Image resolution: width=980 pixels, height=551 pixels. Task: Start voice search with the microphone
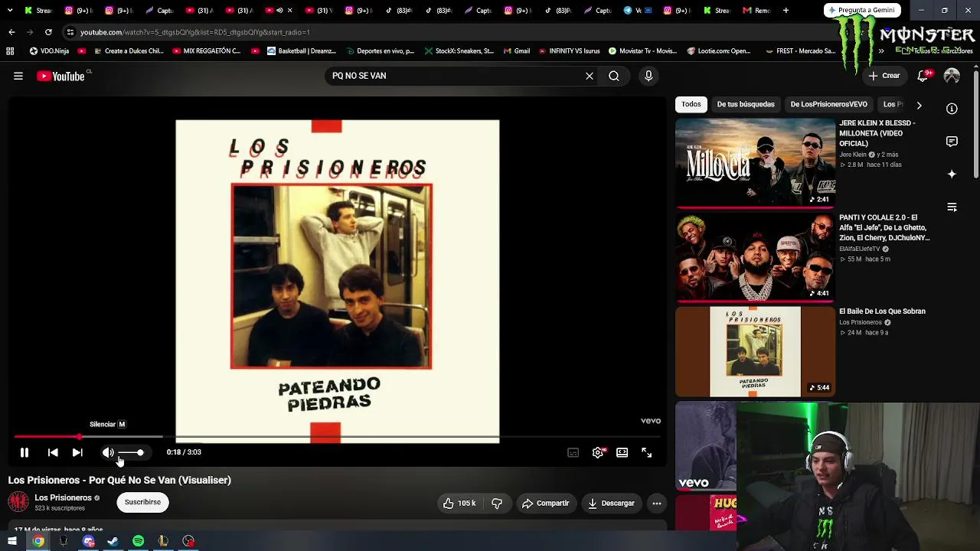[648, 76]
